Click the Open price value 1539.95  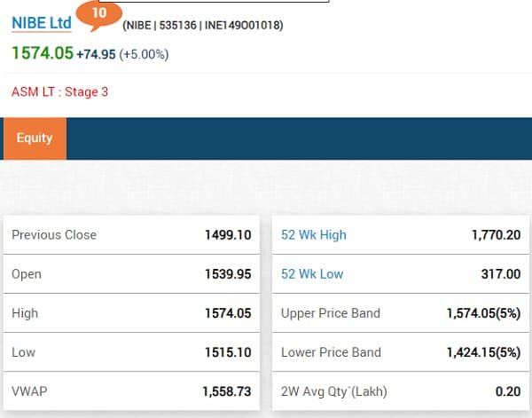coord(223,274)
